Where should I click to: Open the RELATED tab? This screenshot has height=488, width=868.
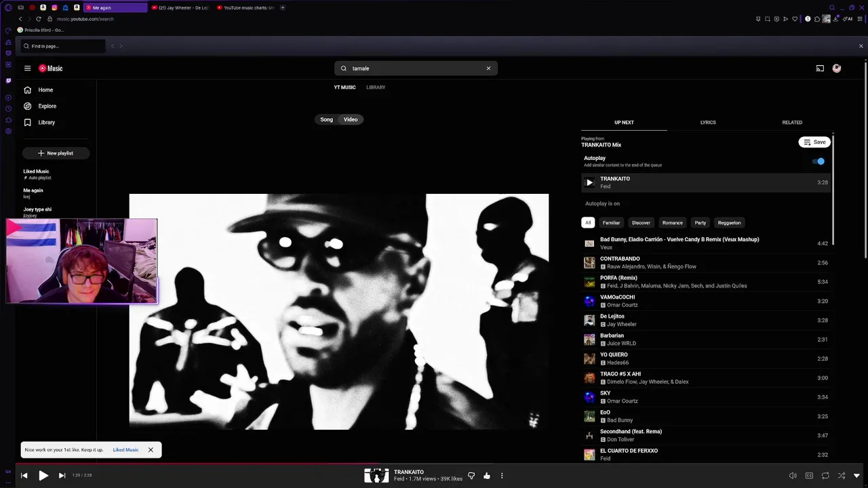tap(792, 123)
